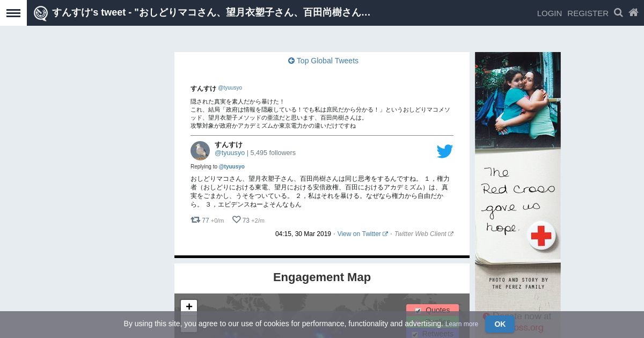Open the hamburger menu

13,13
